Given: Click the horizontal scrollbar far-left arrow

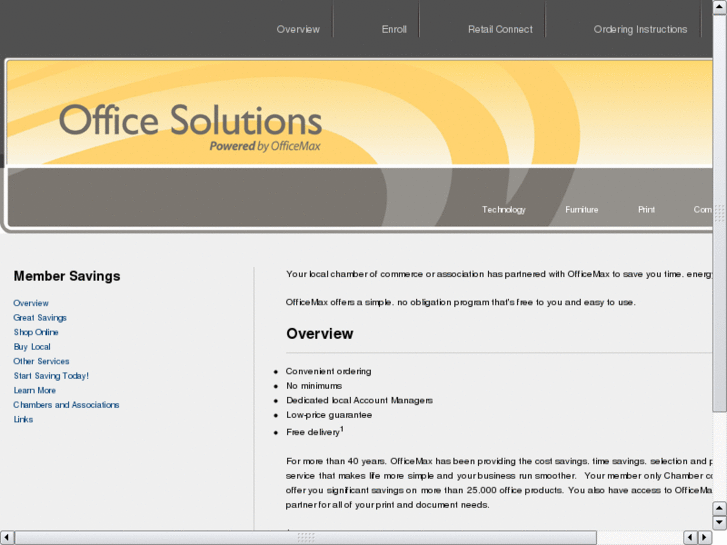Looking at the screenshot, I should (x=6, y=537).
